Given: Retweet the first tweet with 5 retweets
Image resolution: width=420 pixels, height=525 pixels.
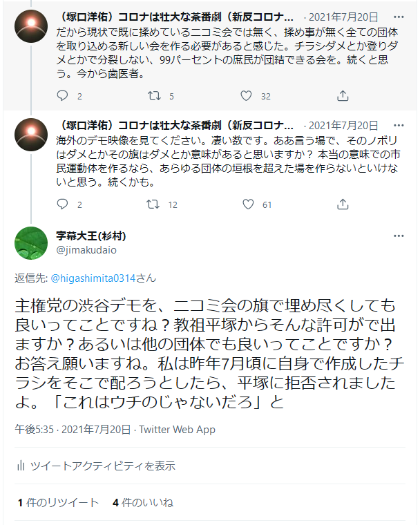Looking at the screenshot, I should click(154, 96).
